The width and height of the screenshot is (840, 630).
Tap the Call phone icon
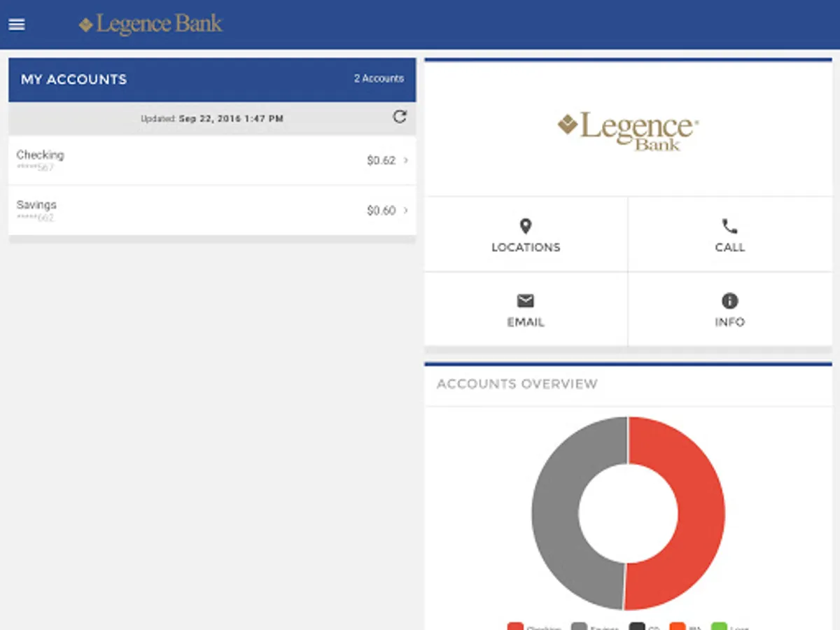tap(729, 226)
